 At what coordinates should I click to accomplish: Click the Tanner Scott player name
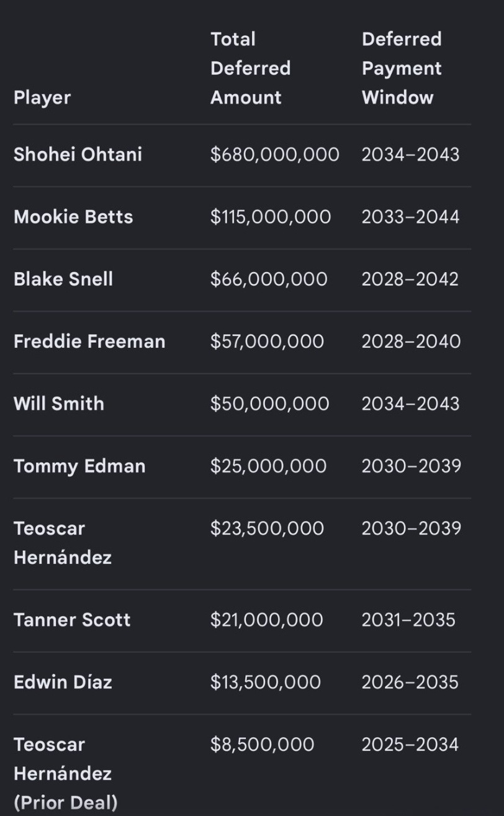[x=72, y=620]
